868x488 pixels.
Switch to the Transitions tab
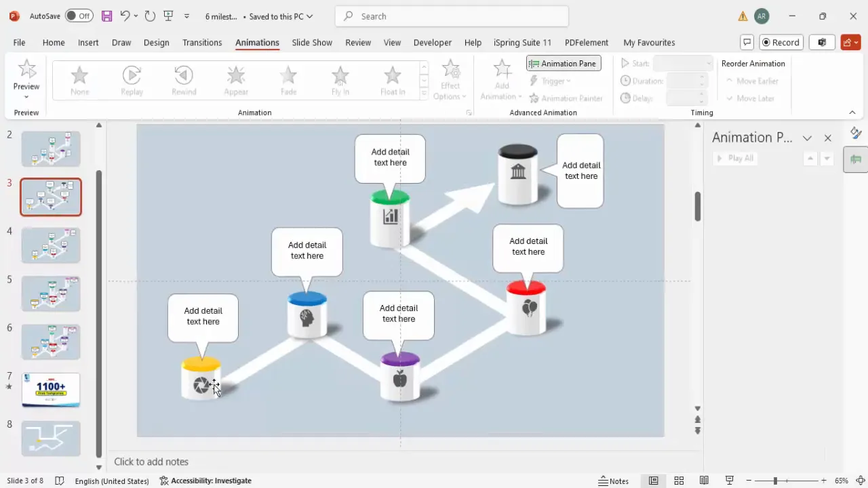coord(202,42)
